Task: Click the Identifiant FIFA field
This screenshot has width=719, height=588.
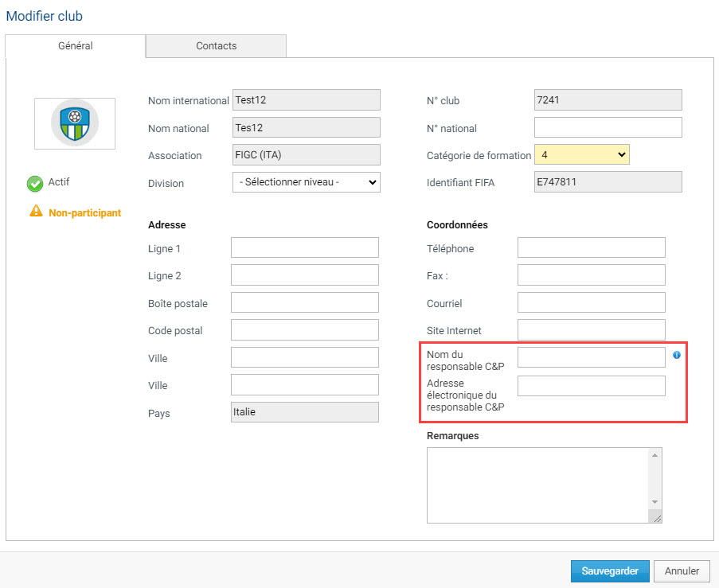Action: pos(608,182)
